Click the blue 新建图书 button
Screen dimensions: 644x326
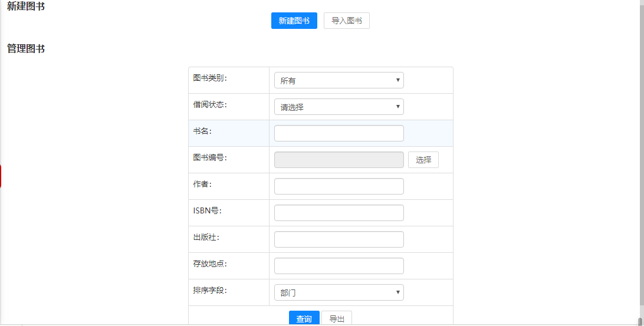(294, 21)
